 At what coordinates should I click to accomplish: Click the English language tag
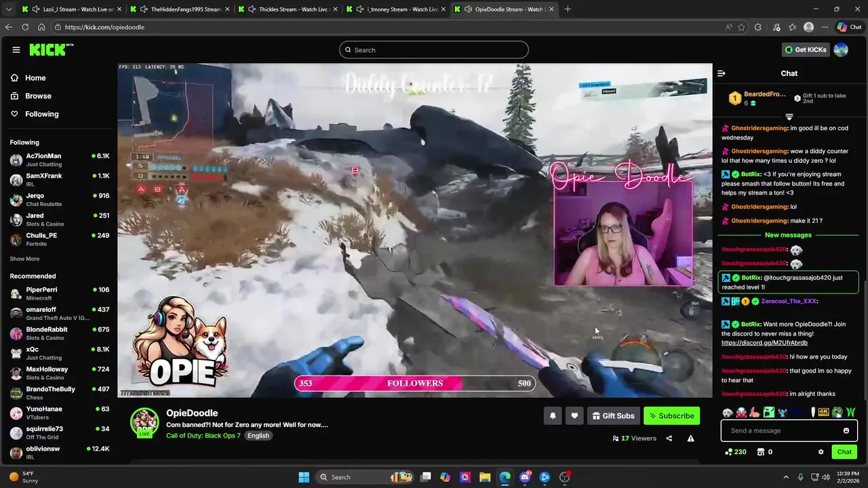[x=258, y=436]
